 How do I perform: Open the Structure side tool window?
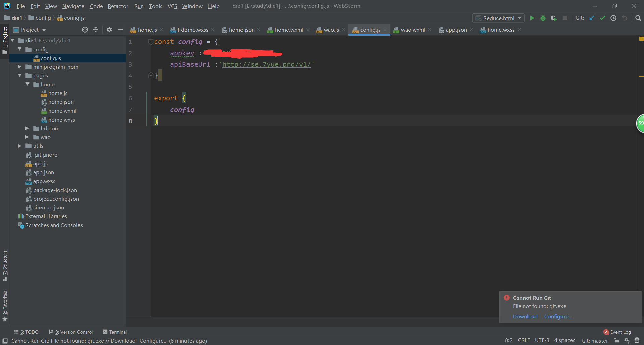coord(5,266)
